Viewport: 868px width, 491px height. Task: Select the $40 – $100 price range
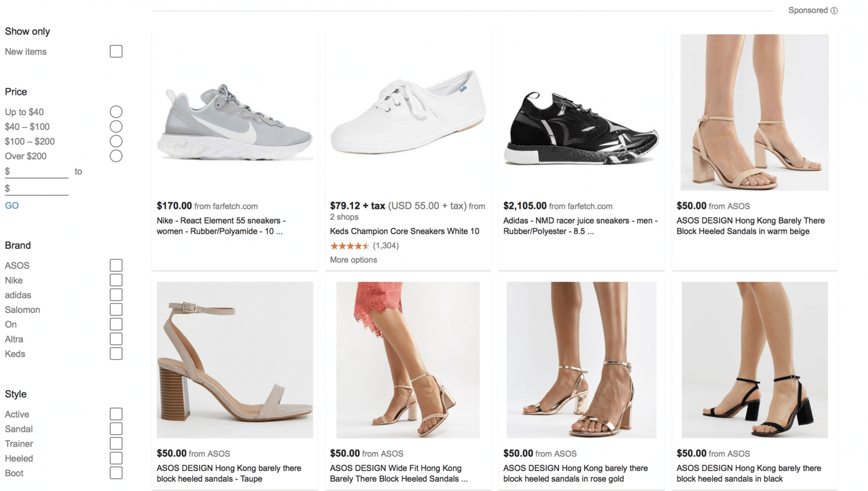[x=116, y=126]
